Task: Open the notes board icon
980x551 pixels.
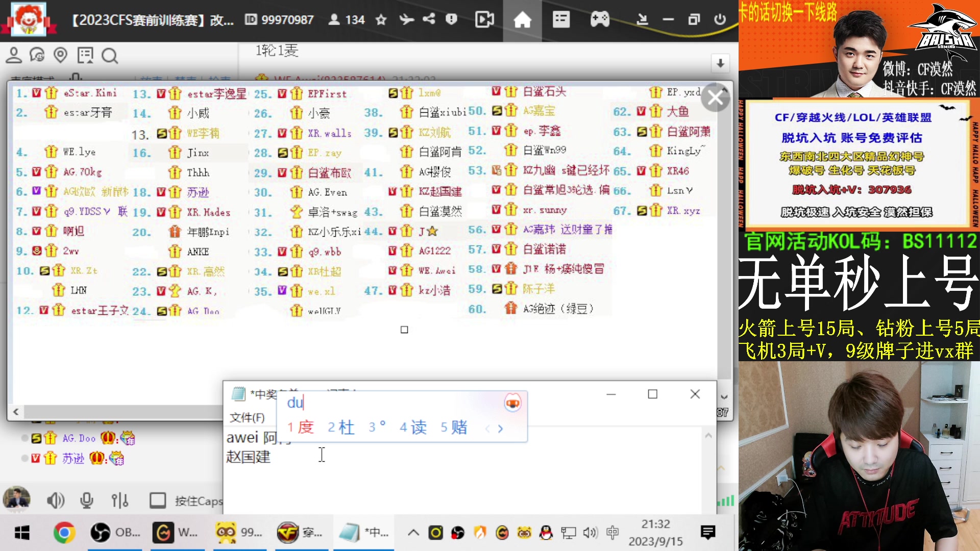Action: 85,55
